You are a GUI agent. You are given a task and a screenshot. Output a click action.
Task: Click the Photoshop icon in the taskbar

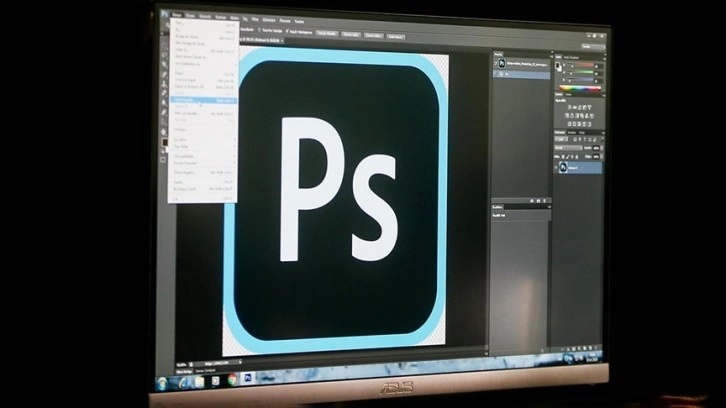(248, 378)
